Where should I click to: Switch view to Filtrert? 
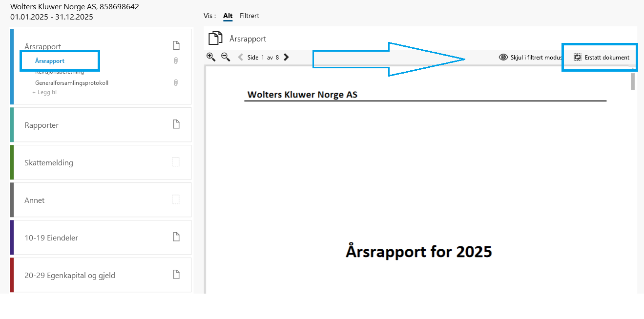click(x=249, y=16)
